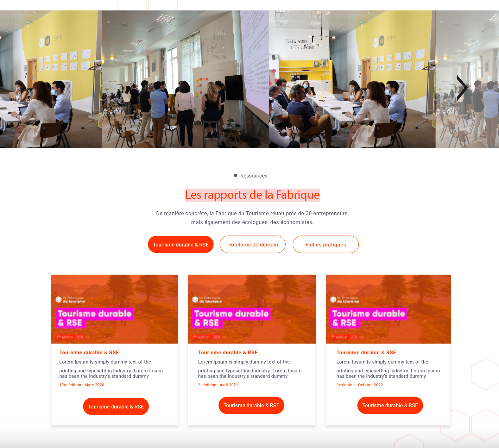
Task: Open the first card's Tourisme durable & RSE title
Action: (89, 352)
